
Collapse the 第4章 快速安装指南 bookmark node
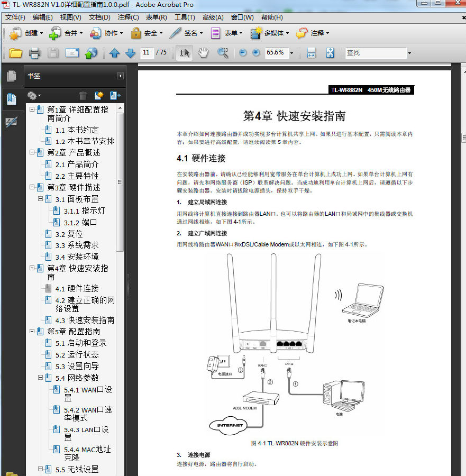(32, 268)
